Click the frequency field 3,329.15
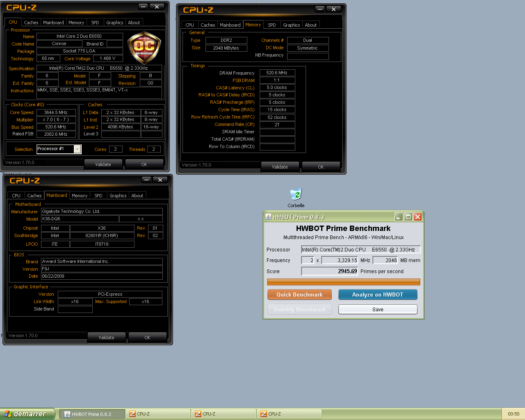 tap(340, 260)
